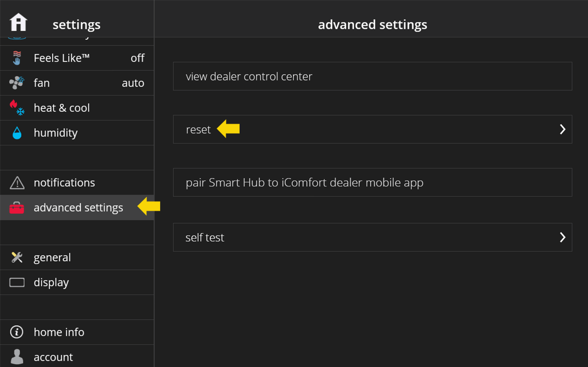588x367 pixels.
Task: Open the home info icon
Action: [17, 332]
